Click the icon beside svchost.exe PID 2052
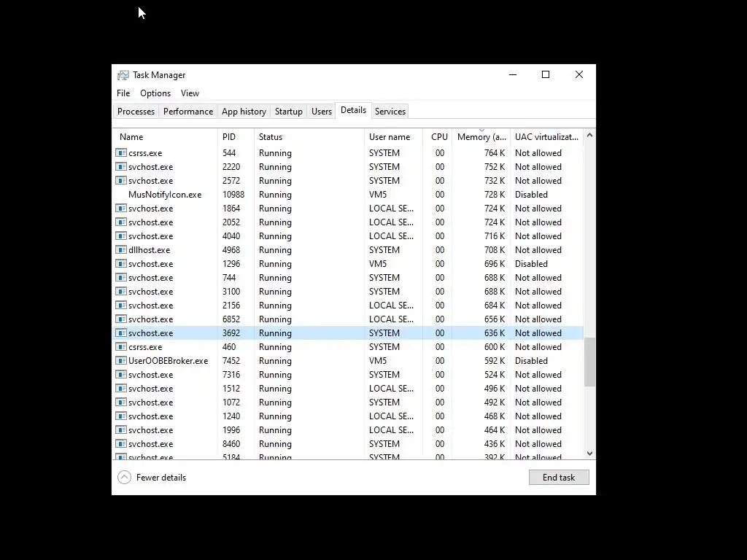This screenshot has height=560, width=747. coord(121,222)
